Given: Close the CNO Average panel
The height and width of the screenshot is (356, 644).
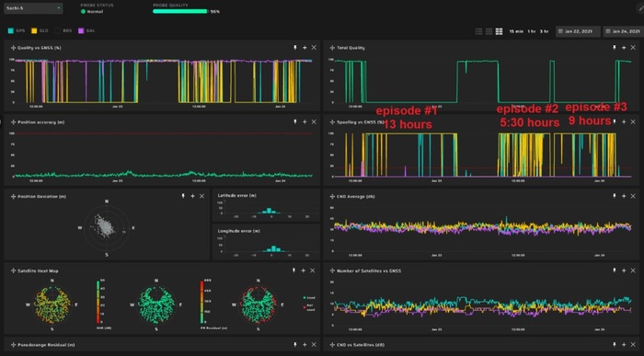Looking at the screenshot, I should (633, 196).
